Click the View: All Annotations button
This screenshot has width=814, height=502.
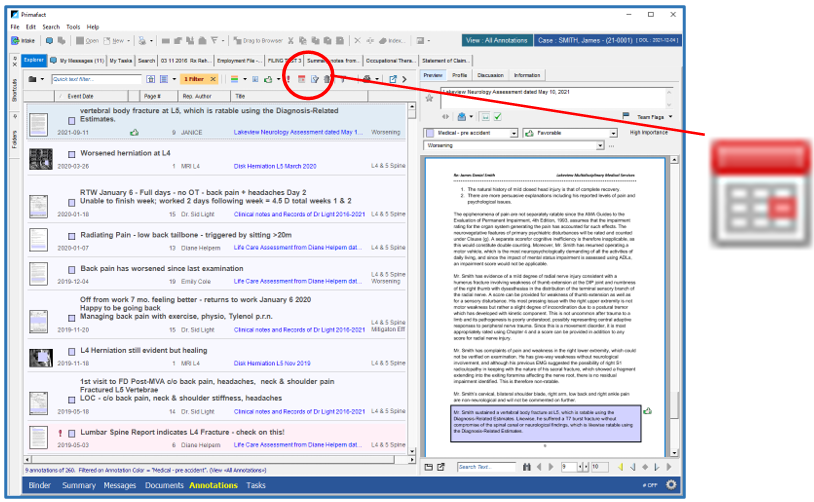tap(496, 40)
